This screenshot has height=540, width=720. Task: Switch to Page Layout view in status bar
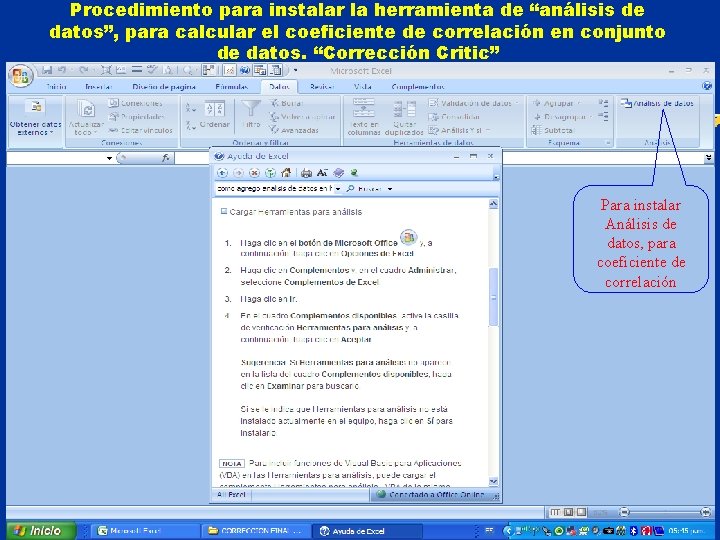click(x=568, y=512)
